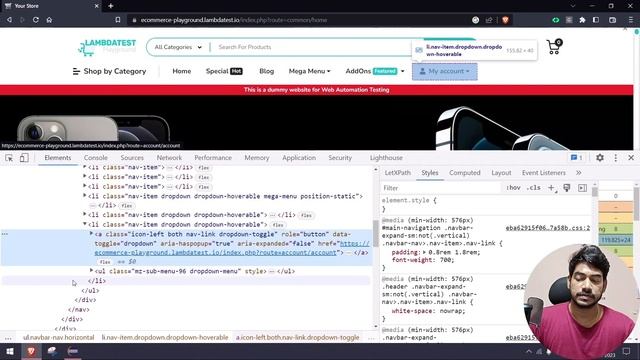Toggle the .cls classes panel
640x360 pixels.
(533, 188)
